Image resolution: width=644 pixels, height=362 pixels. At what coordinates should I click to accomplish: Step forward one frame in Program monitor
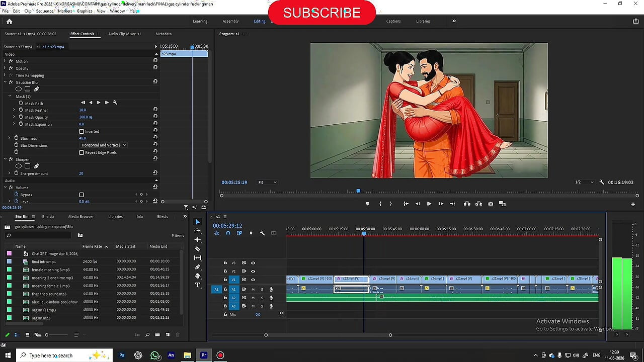pyautogui.click(x=441, y=204)
